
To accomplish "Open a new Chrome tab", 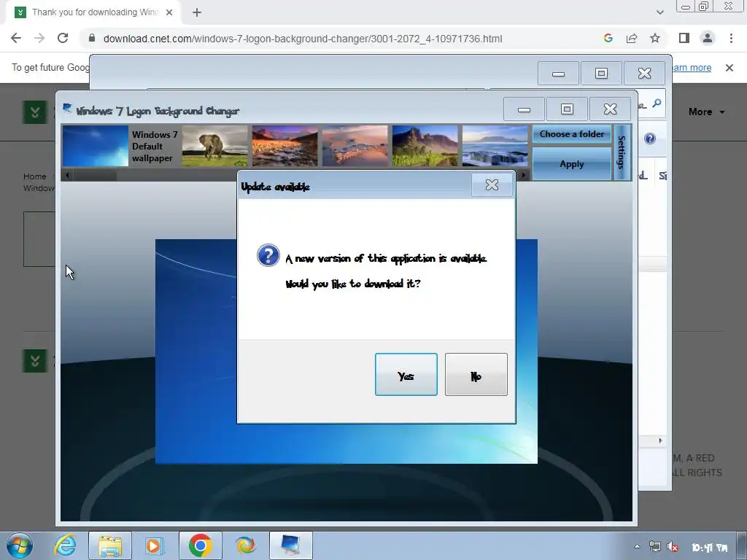I will [x=197, y=13].
